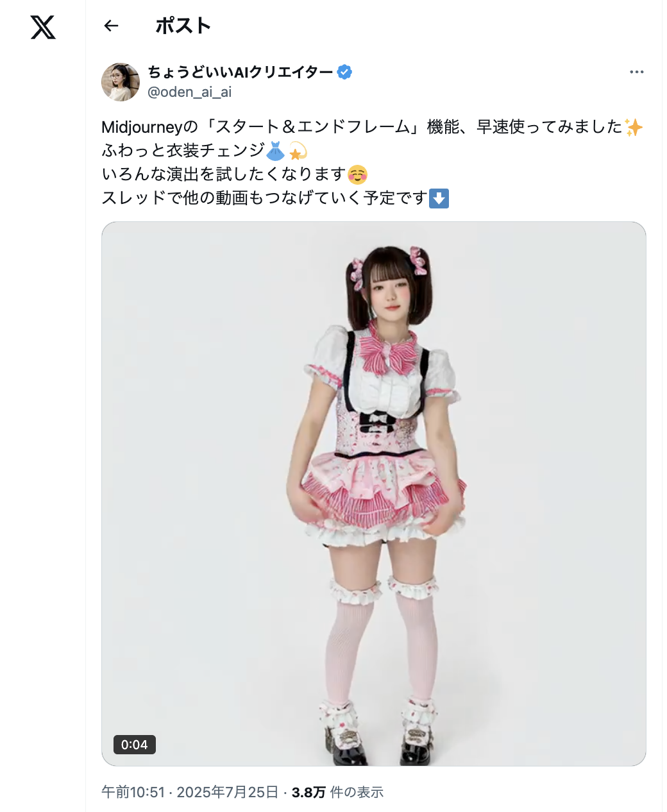Click the blue verified badge
The image size is (667, 812).
point(344,72)
